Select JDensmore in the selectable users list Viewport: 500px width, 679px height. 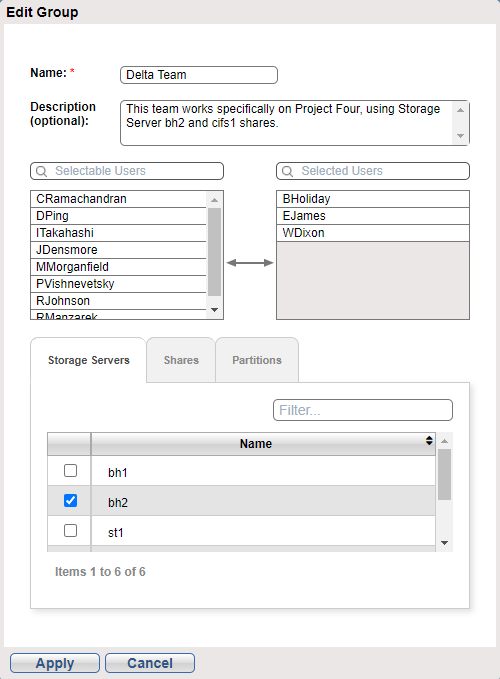tap(118, 250)
